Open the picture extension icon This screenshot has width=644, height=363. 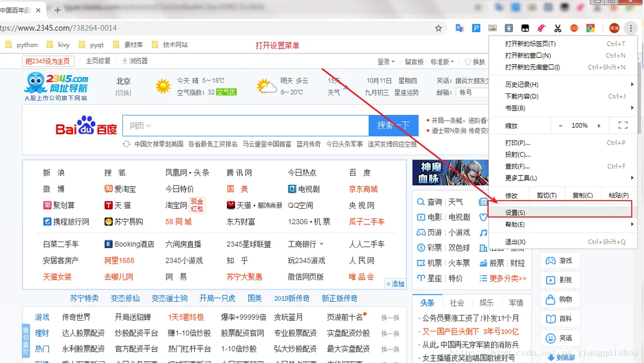[492, 28]
